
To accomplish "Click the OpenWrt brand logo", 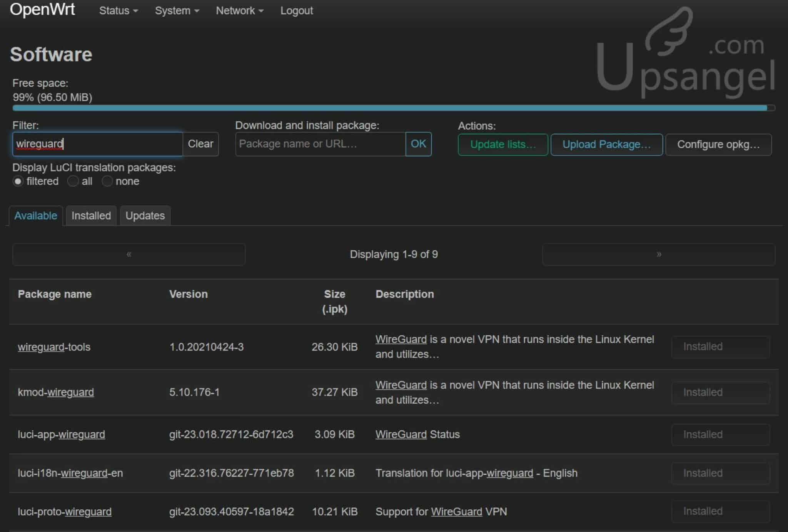I will point(42,10).
